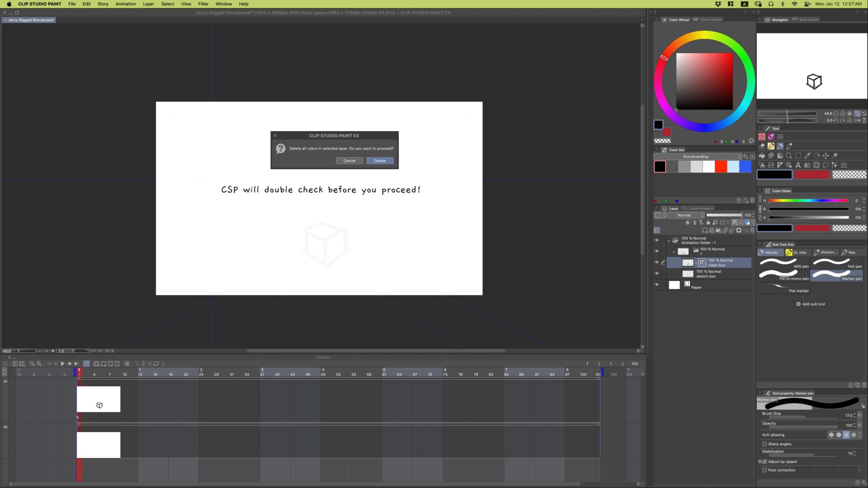The width and height of the screenshot is (868, 488).
Task: Open the Filter menu
Action: (203, 4)
